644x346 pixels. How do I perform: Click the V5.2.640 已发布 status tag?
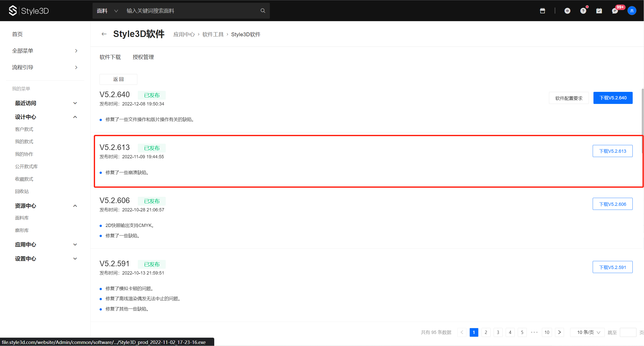pos(152,95)
